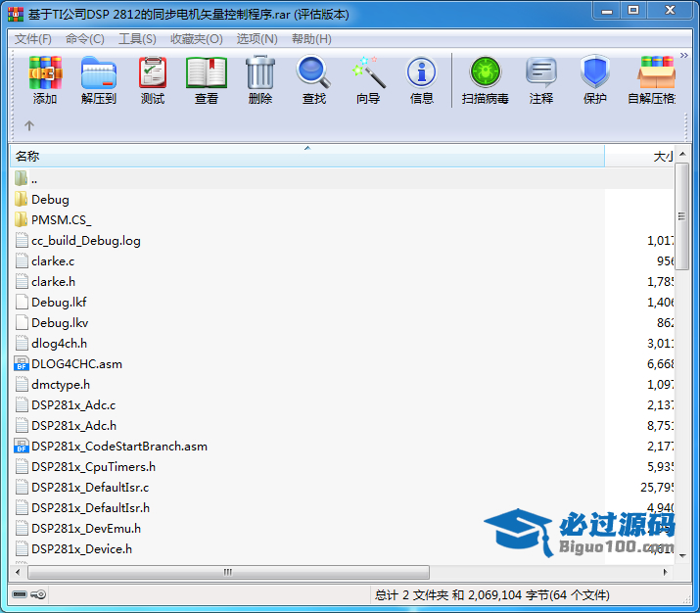Click the key password icon in status bar
This screenshot has width=700, height=613.
38,594
